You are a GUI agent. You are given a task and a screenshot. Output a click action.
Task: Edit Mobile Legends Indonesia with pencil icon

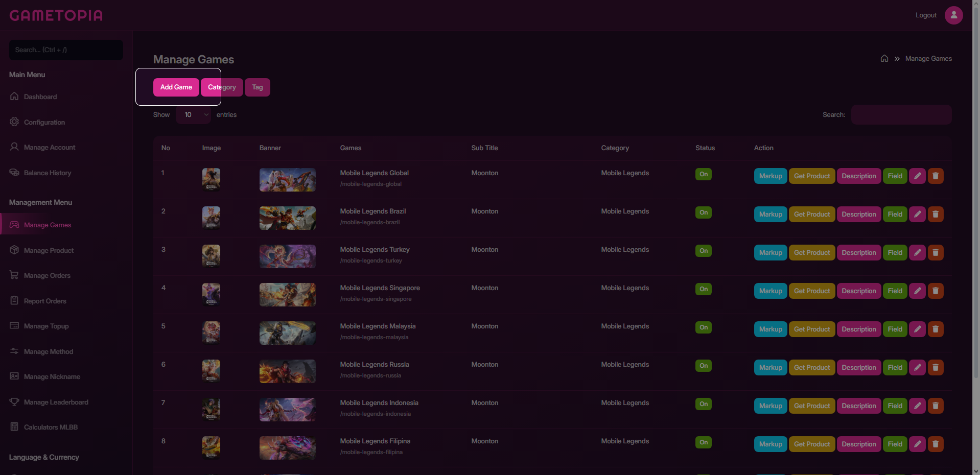pos(917,406)
